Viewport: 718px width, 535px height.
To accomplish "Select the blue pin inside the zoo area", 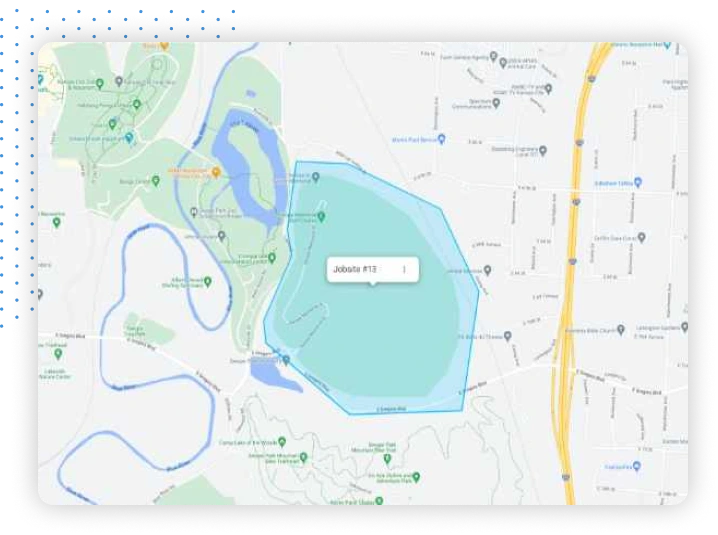I will click(128, 136).
